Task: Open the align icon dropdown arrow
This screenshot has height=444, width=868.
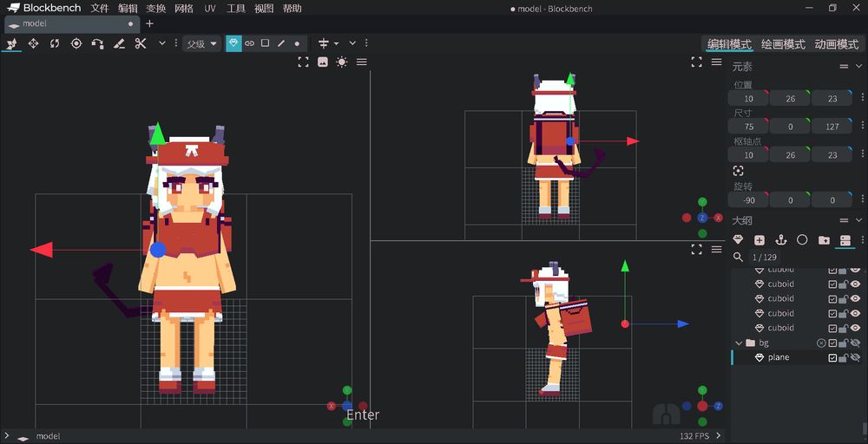Action: [336, 43]
